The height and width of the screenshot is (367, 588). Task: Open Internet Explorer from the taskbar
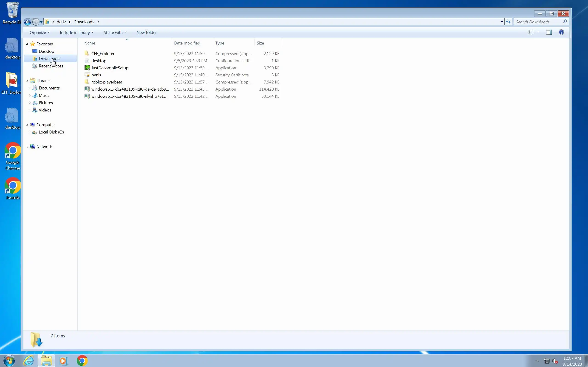click(29, 361)
